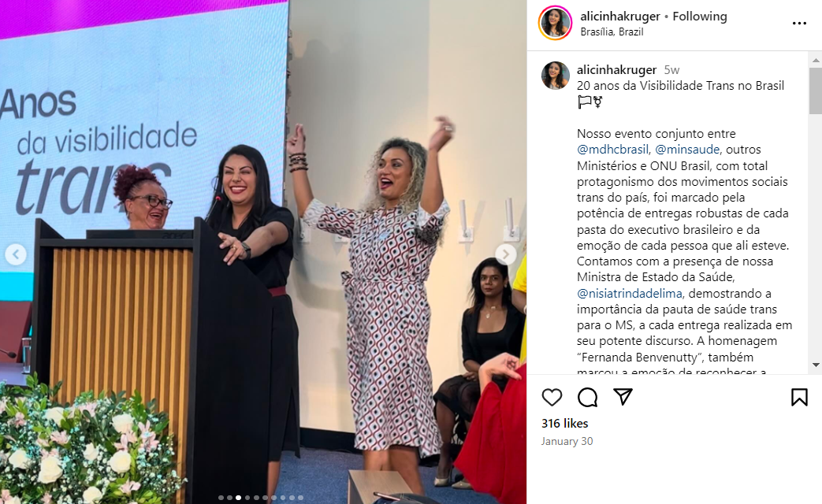822x504 pixels.
Task: View the 316 likes list
Action: click(x=564, y=424)
